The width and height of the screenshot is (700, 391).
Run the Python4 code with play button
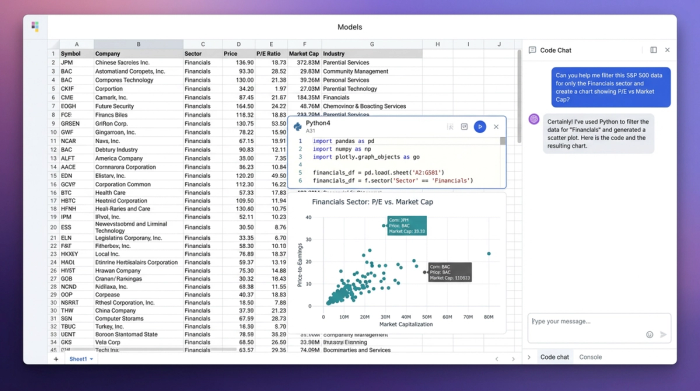click(480, 127)
